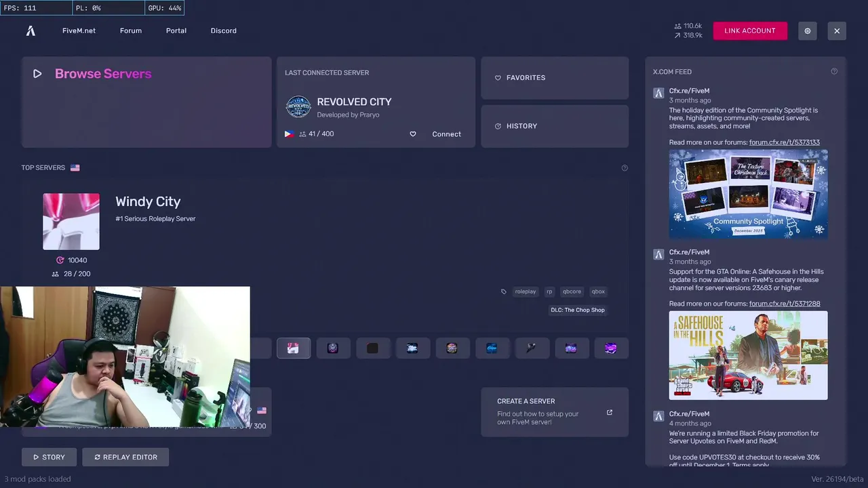Viewport: 868px width, 488px height.
Task: Select the white-blue graffiti server icon in carousel
Action: click(x=412, y=348)
